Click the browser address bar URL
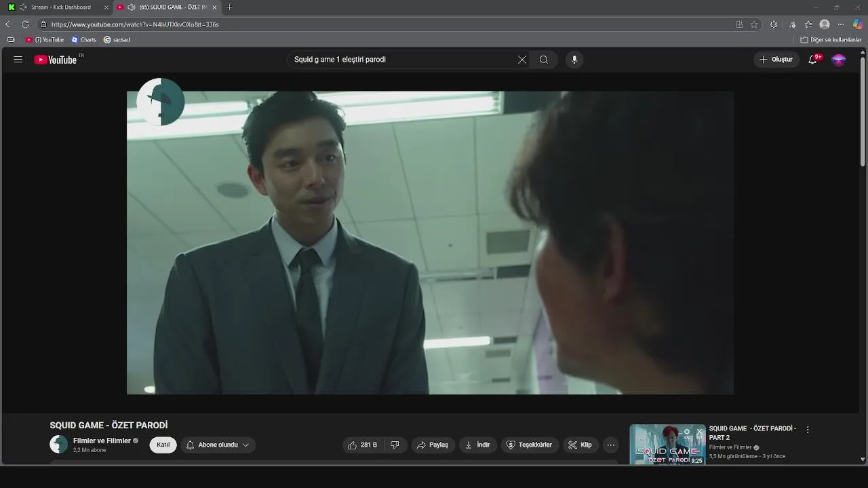The width and height of the screenshot is (868, 488). [135, 24]
